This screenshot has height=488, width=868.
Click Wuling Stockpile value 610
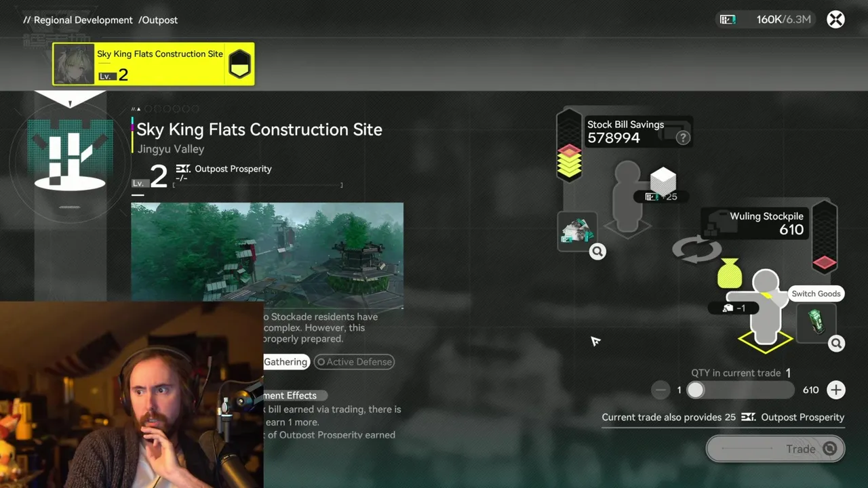791,230
